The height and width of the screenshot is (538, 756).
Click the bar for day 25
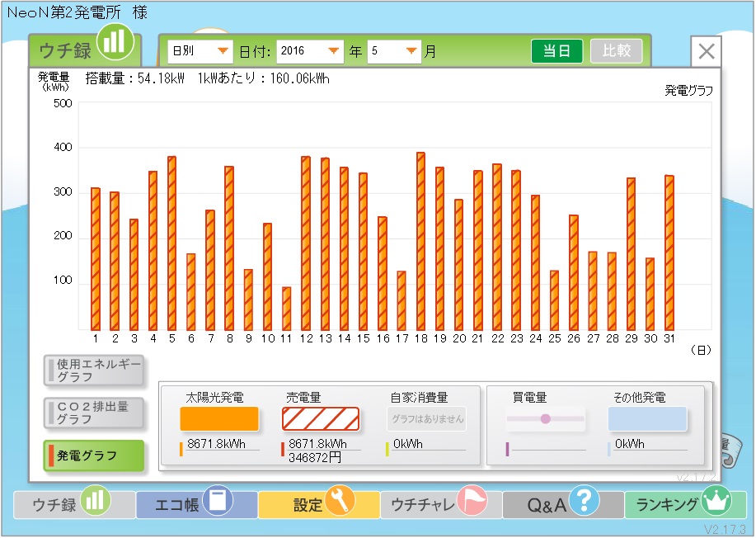pos(555,300)
